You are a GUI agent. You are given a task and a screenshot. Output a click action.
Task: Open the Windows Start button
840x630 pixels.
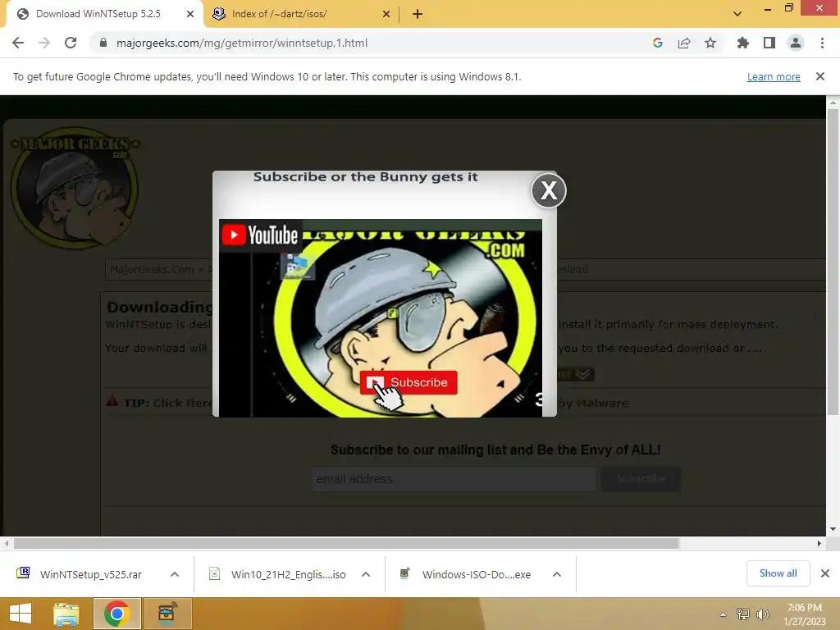click(21, 614)
